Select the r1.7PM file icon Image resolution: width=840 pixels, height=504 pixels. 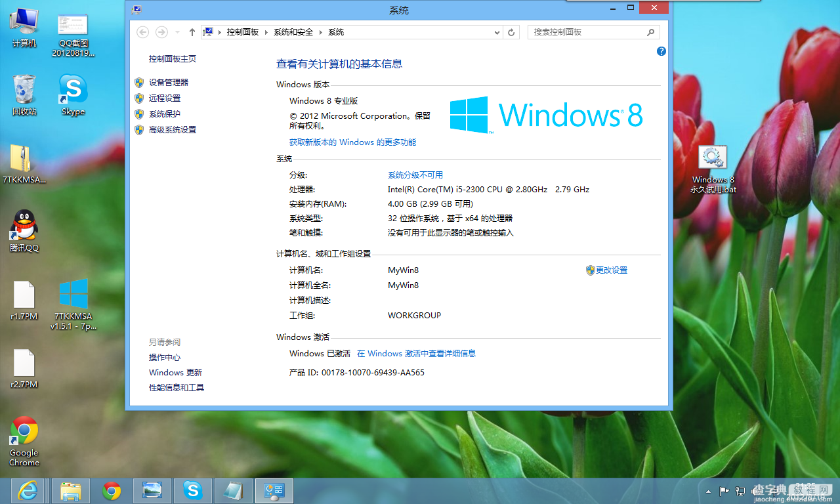click(x=24, y=301)
